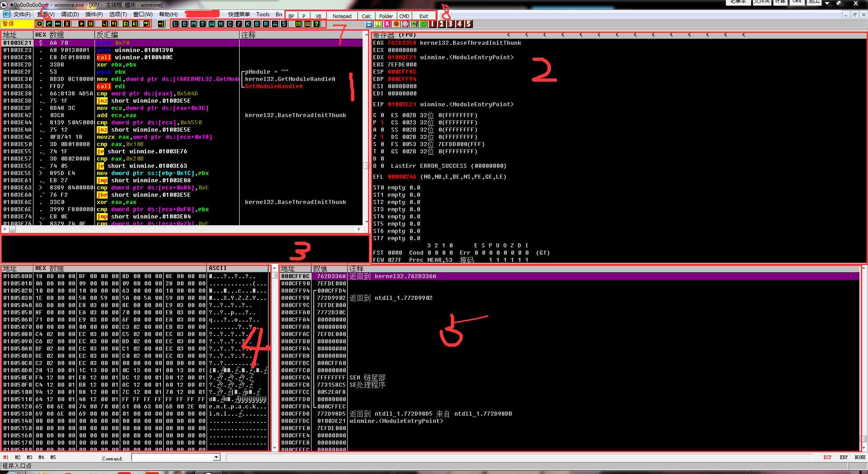Select the M3 memory tab
The height and width of the screenshot is (474, 868).
pos(29,457)
